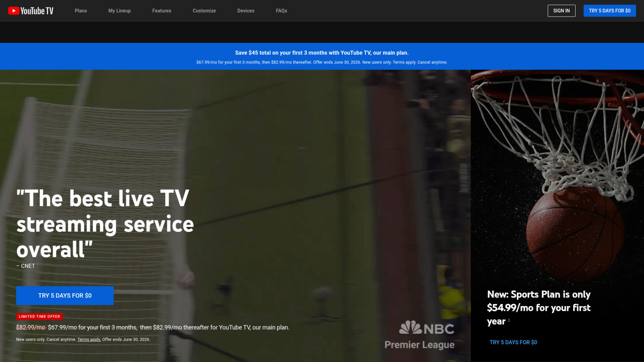The height and width of the screenshot is (362, 644).
Task: Go to the Features section
Action: [161, 11]
